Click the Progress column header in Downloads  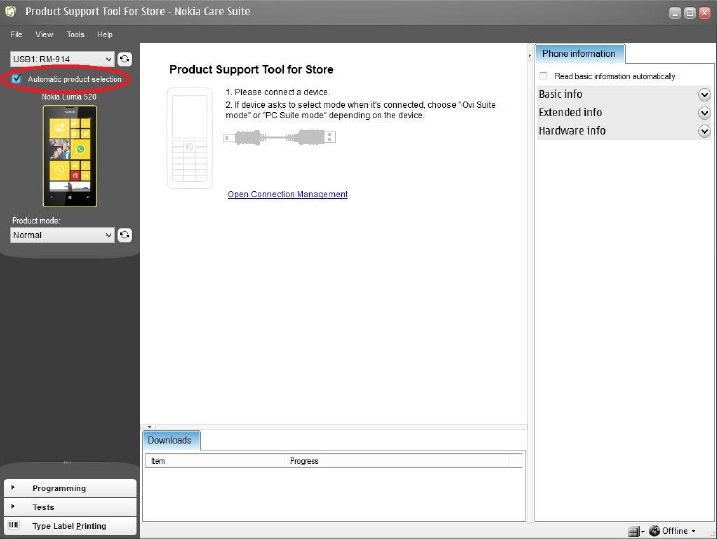click(396, 461)
